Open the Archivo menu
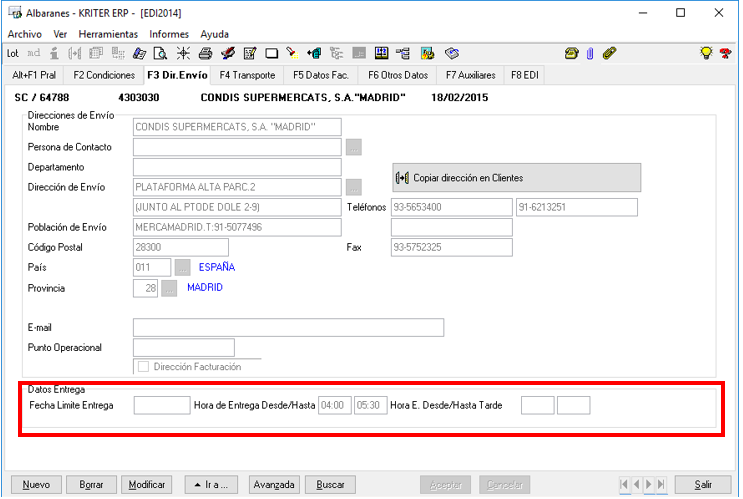 point(25,34)
